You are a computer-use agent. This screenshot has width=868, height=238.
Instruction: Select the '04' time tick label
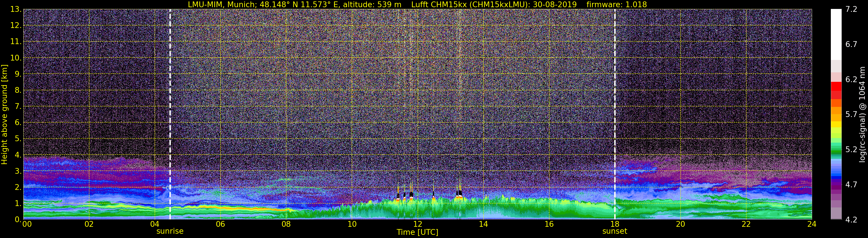click(155, 224)
